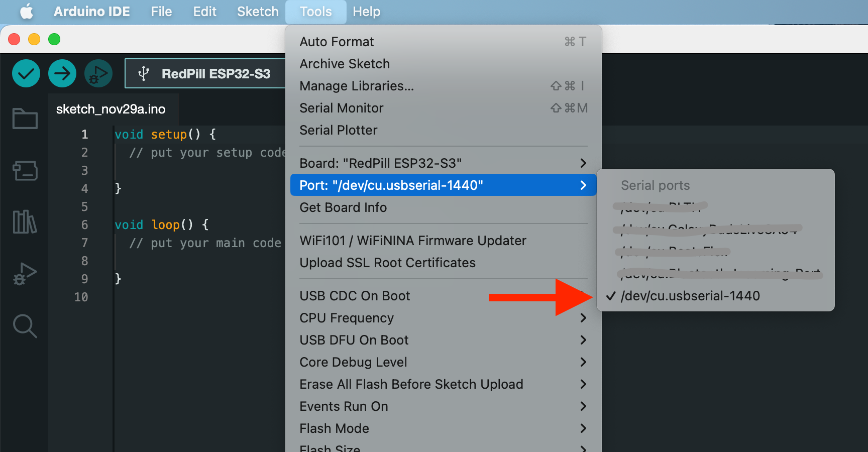Click the USB plug icon beside RedPill ESP32-S3
868x452 pixels.
click(x=144, y=73)
